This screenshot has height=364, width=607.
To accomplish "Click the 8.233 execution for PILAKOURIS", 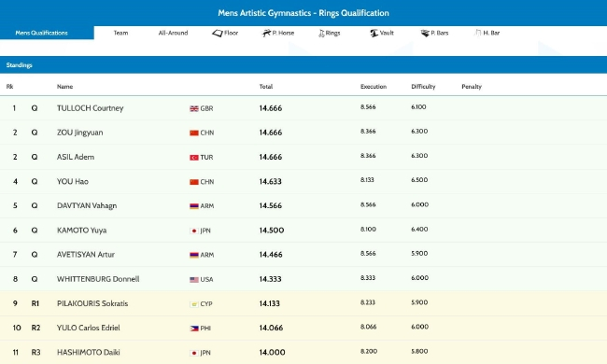I will (368, 302).
